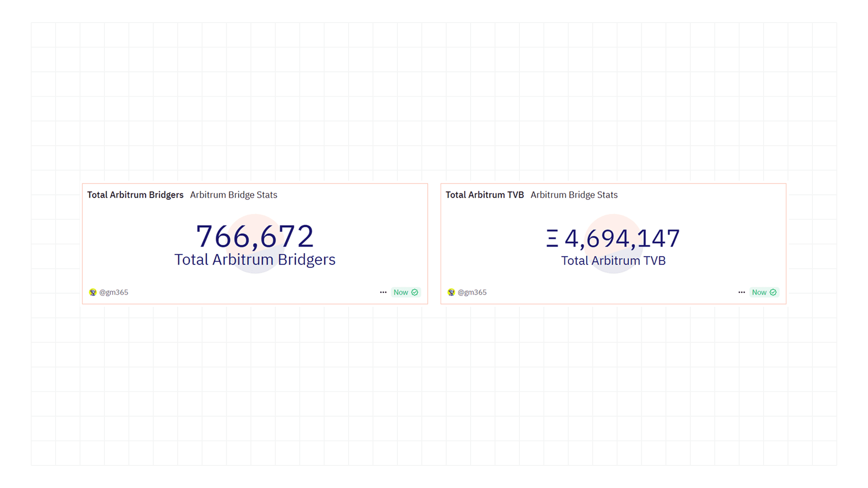Image resolution: width=868 pixels, height=488 pixels.
Task: Click the green Now freshness badge on left card
Action: pyautogui.click(x=400, y=292)
